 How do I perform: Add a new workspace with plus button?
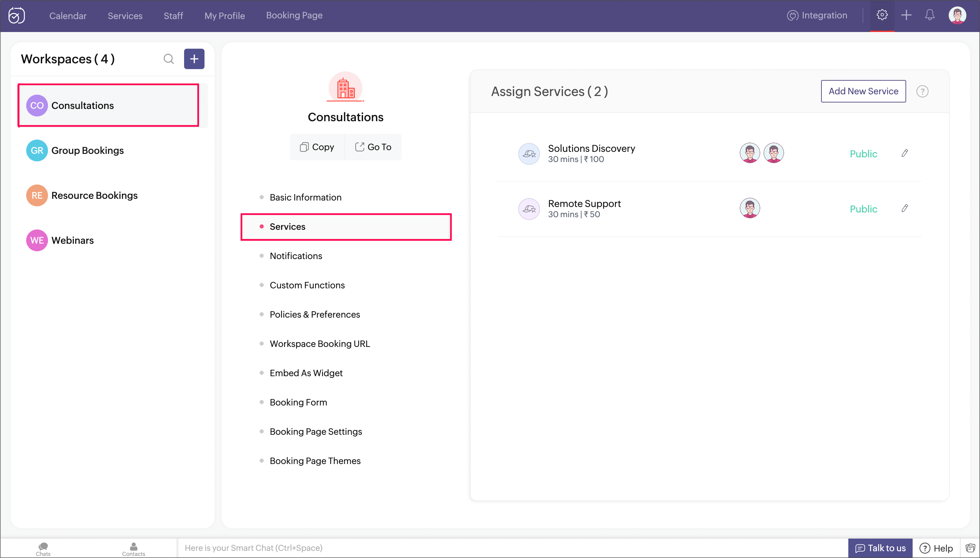click(194, 59)
